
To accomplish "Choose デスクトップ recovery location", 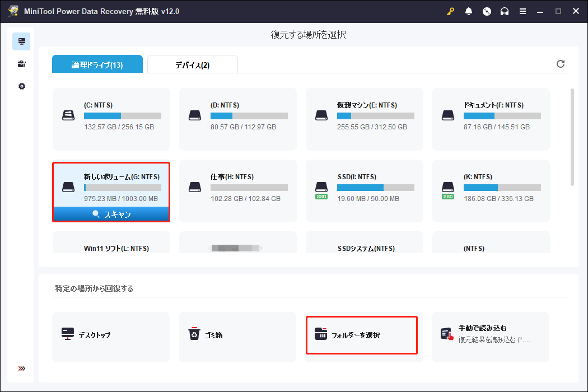I will [x=111, y=337].
